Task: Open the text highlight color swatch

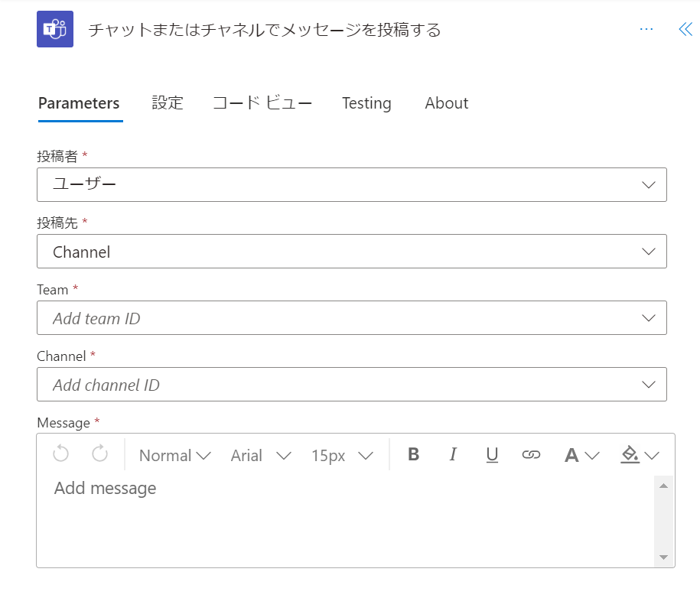Action: click(633, 454)
